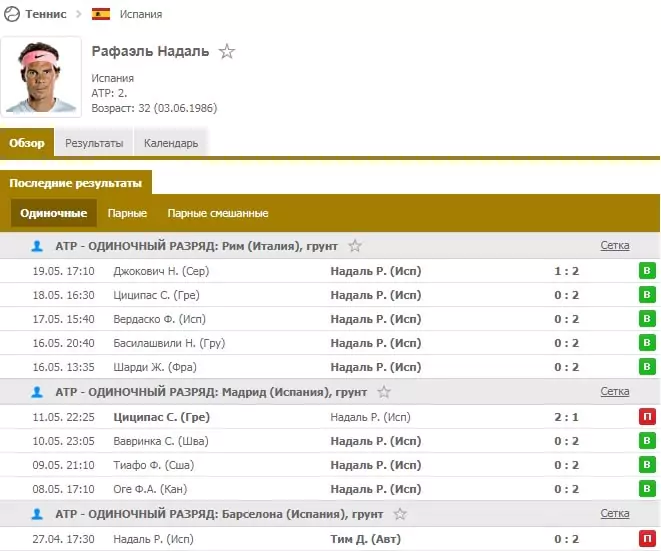This screenshot has height=551, width=661.
Task: Open Barcelona (Испания) tournament header
Action: pyautogui.click(x=219, y=514)
